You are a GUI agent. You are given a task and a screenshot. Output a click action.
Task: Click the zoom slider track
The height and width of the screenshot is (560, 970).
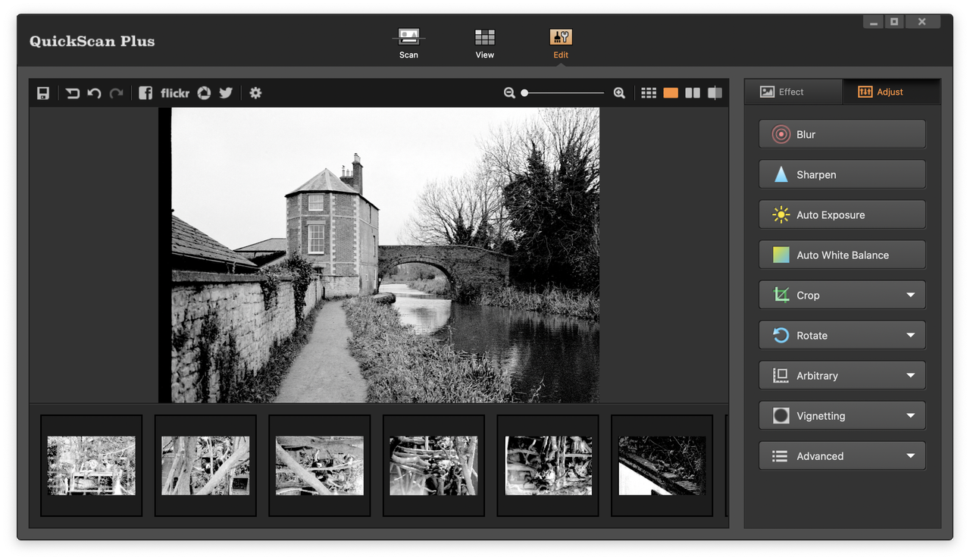click(564, 92)
